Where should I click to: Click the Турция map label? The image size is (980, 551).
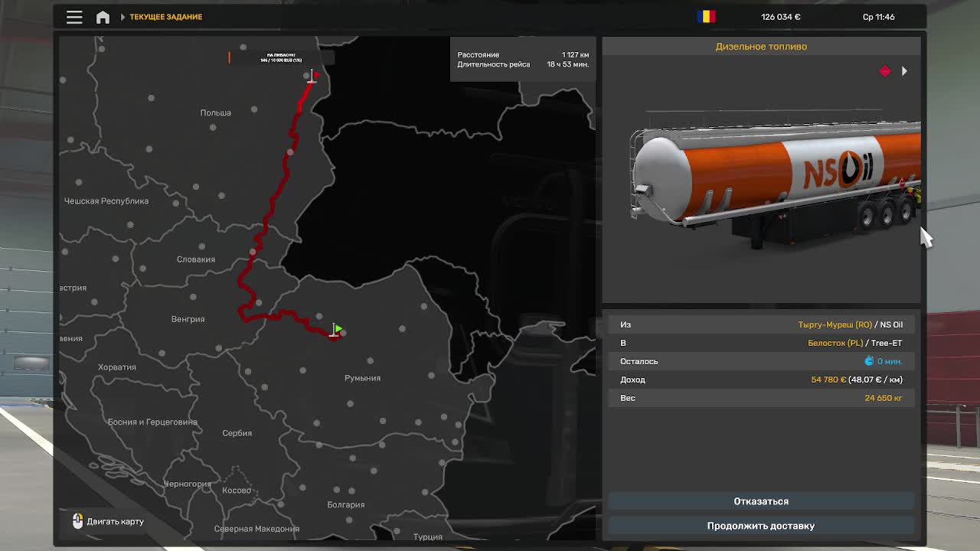click(x=427, y=537)
